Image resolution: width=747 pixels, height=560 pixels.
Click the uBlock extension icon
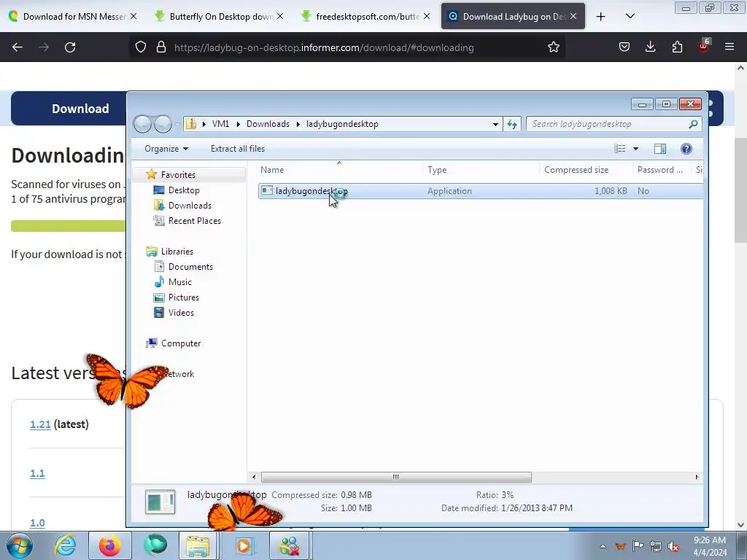(704, 46)
